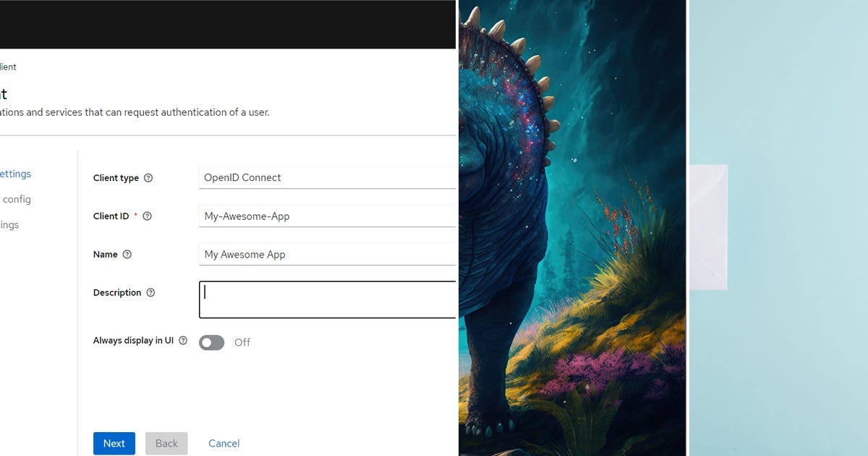The width and height of the screenshot is (868, 456).
Task: Open the Client type help tooltip icon
Action: (x=149, y=177)
